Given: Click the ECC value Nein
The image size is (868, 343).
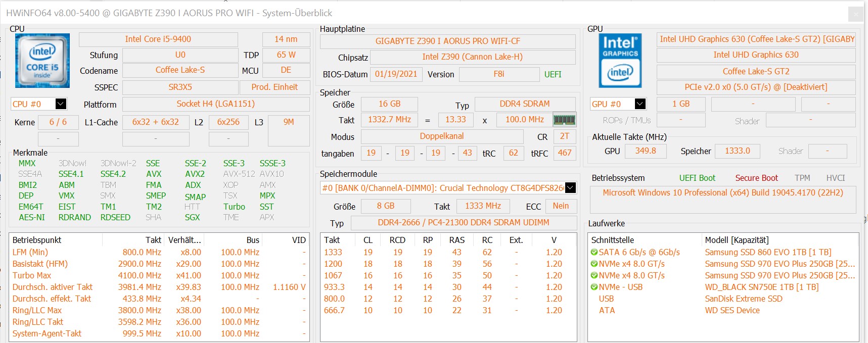Looking at the screenshot, I should pos(561,206).
